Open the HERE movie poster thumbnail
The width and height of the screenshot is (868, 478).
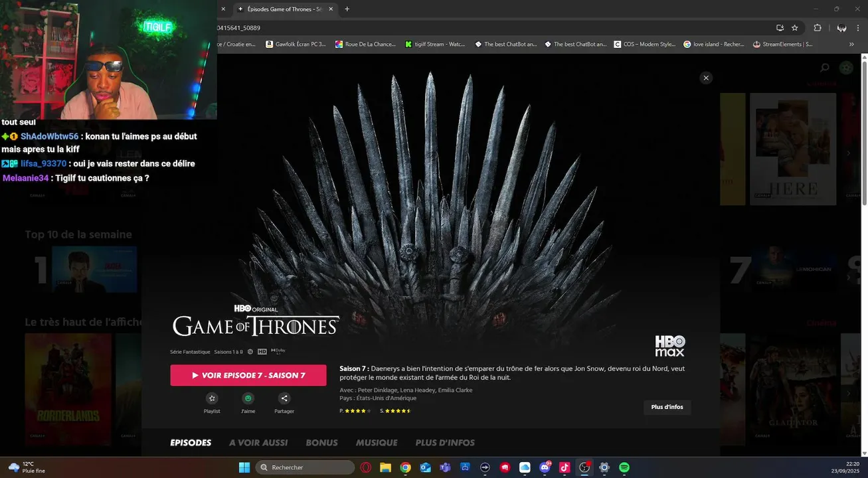(793, 149)
